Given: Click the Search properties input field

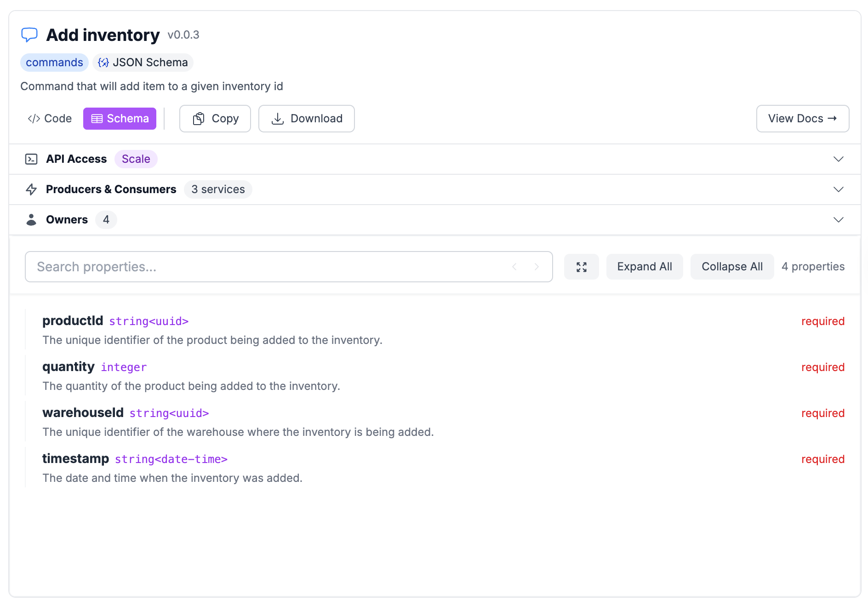Looking at the screenshot, I should point(230,266).
